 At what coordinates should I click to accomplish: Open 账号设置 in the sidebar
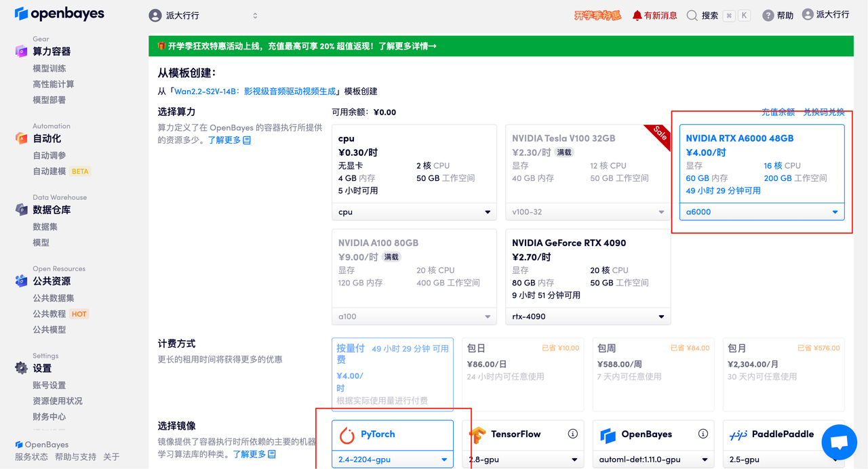(50, 386)
